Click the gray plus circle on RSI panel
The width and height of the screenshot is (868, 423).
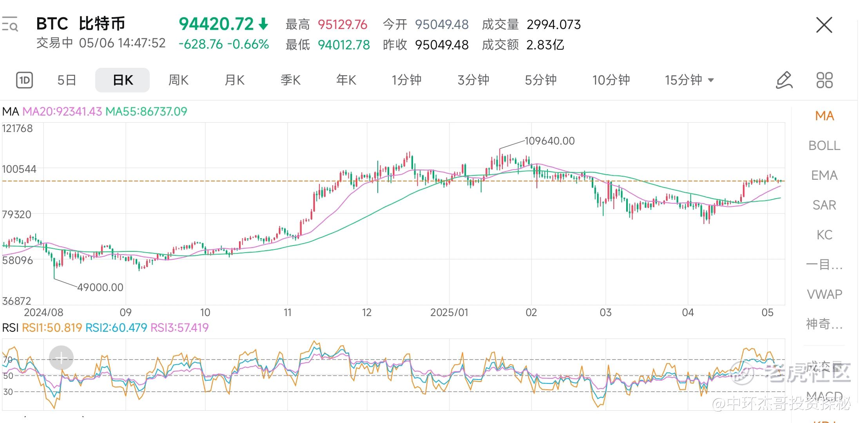click(61, 358)
